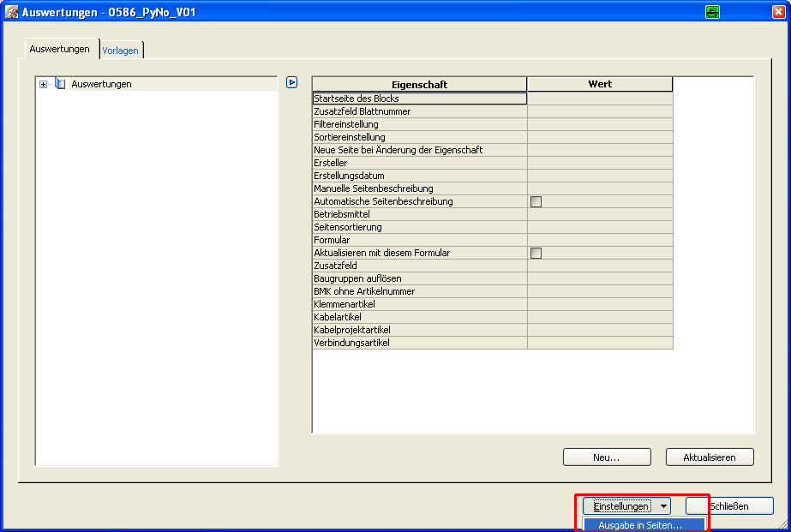This screenshot has width=791, height=532.
Task: Choose Ausgabe in Seiten menu entry
Action: point(644,525)
